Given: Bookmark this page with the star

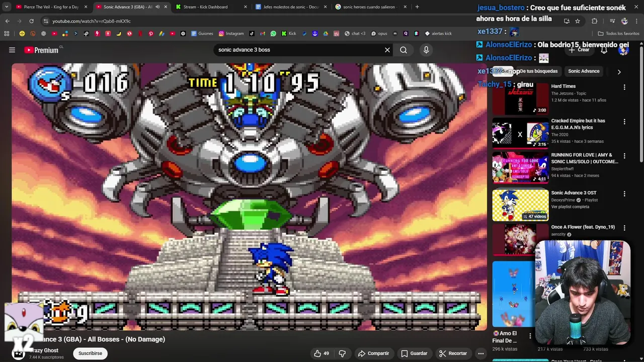Looking at the screenshot, I should [578, 21].
